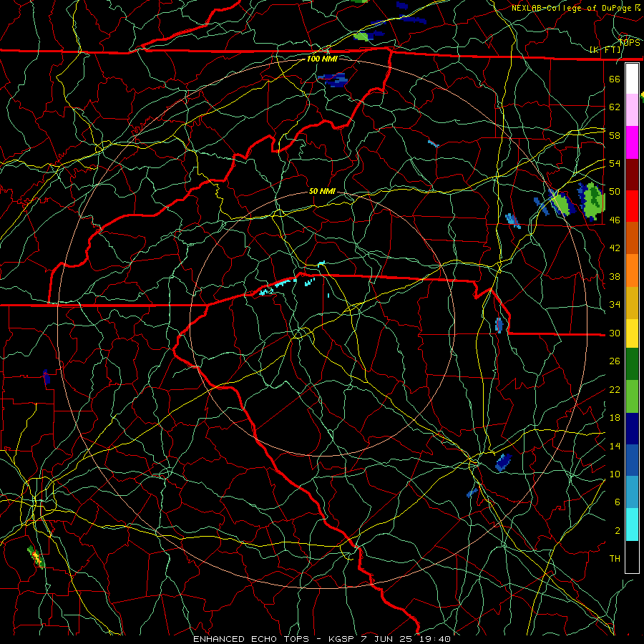Click the magenta legend swatch near 58
Screen dimensions: 644x644
(632, 142)
